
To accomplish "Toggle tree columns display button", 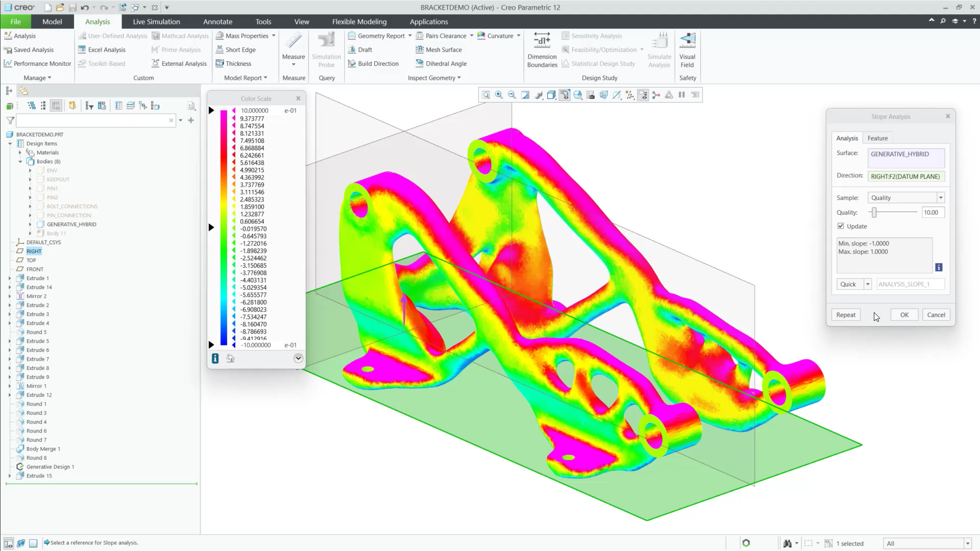I will (x=56, y=106).
